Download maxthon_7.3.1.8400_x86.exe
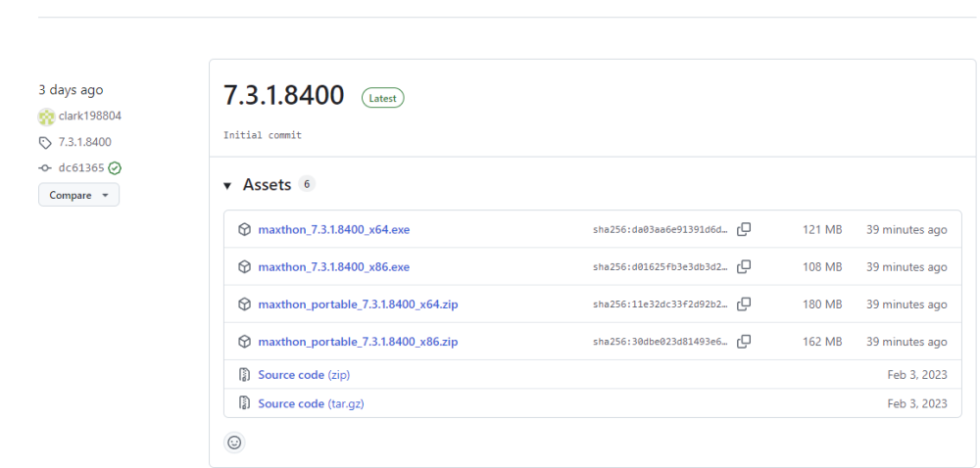 [x=333, y=267]
